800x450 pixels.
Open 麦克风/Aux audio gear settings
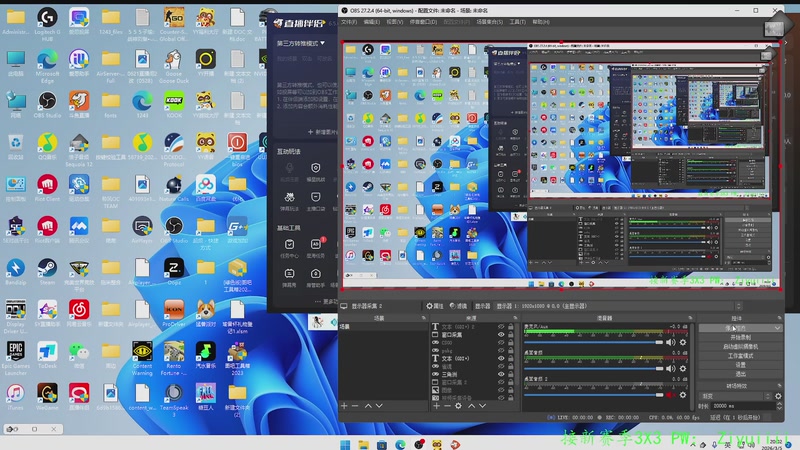[683, 342]
